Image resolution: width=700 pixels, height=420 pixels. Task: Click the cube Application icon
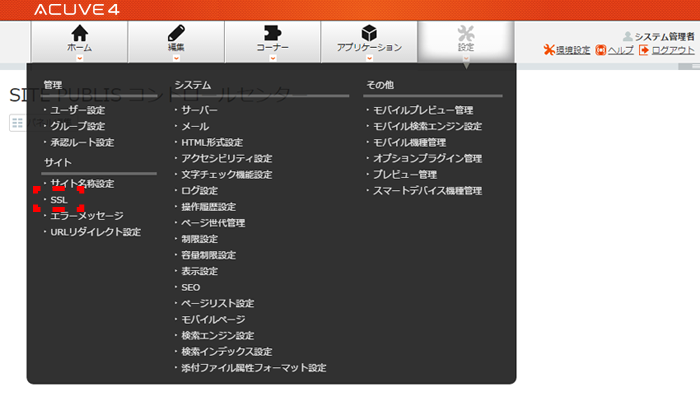pos(369,33)
